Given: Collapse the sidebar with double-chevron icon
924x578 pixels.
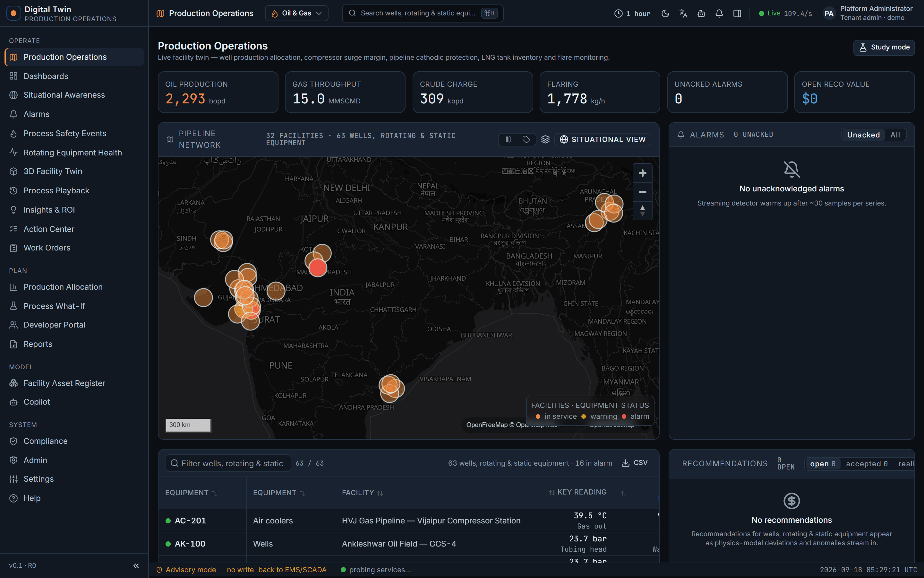Looking at the screenshot, I should point(136,565).
